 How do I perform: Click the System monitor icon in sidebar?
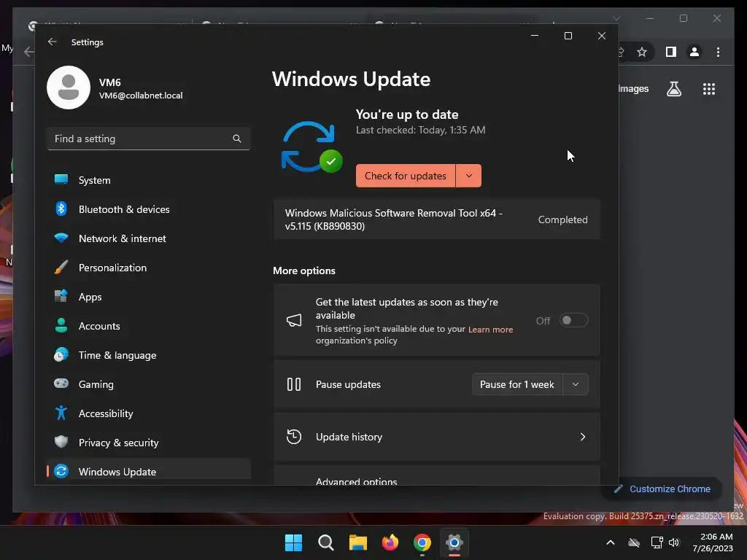(x=61, y=179)
